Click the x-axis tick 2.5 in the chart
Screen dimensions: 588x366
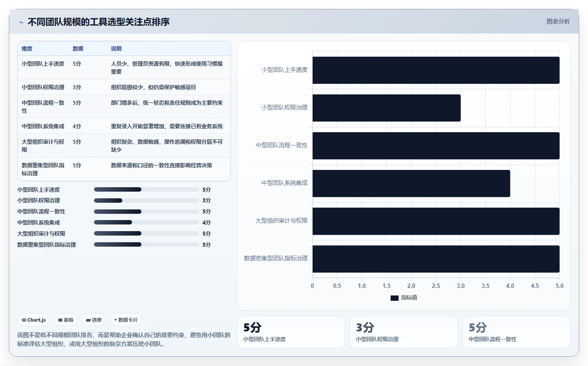point(436,286)
